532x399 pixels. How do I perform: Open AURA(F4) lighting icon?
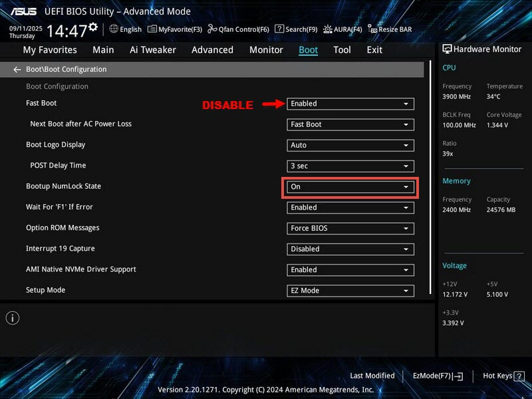[x=327, y=29]
